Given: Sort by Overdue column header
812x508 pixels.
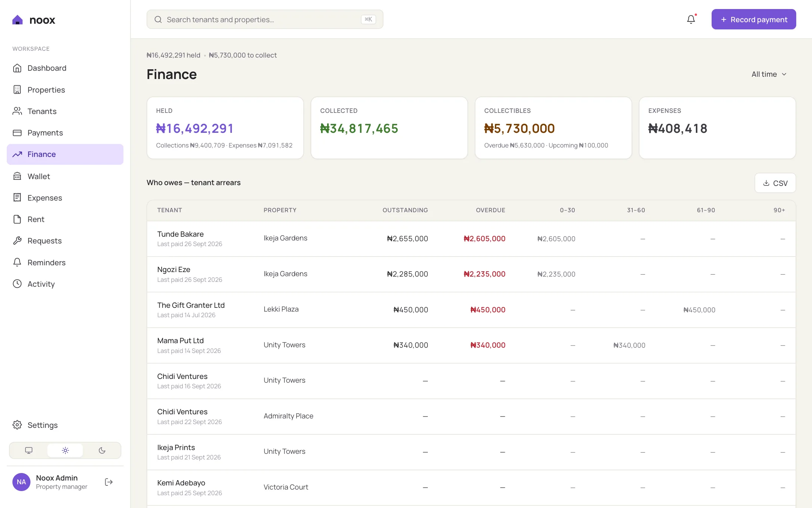Looking at the screenshot, I should 491,210.
